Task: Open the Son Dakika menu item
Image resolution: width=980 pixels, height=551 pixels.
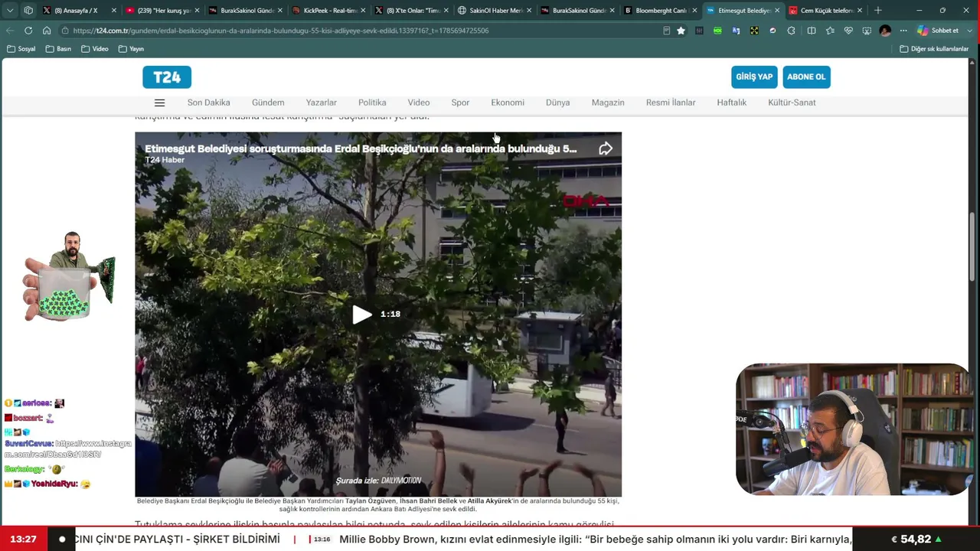Action: [209, 103]
